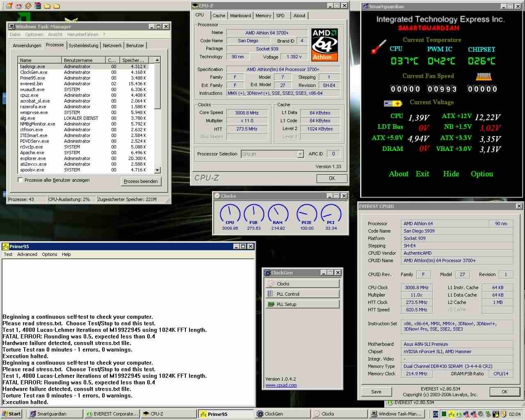Click Exit in Smartguardian
The height and width of the screenshot is (420, 525).
pos(422,174)
